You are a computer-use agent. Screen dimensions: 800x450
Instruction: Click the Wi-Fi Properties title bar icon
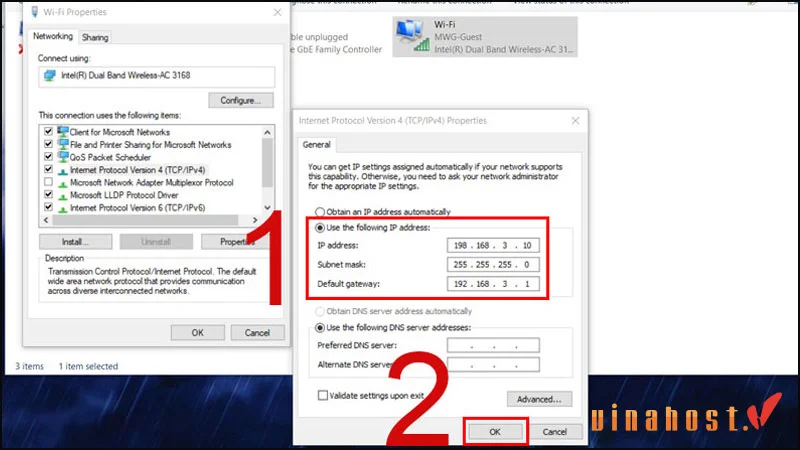pos(35,12)
